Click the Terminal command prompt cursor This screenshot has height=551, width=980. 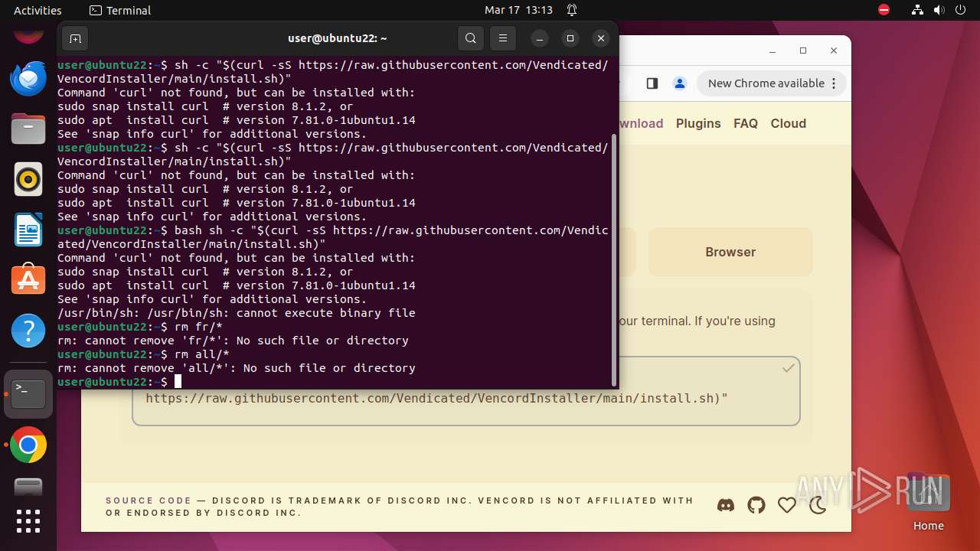pos(178,381)
